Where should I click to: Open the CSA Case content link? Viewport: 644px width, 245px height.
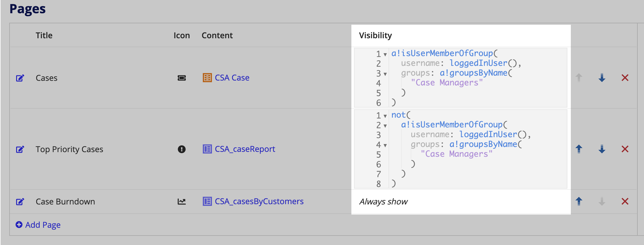click(x=232, y=78)
